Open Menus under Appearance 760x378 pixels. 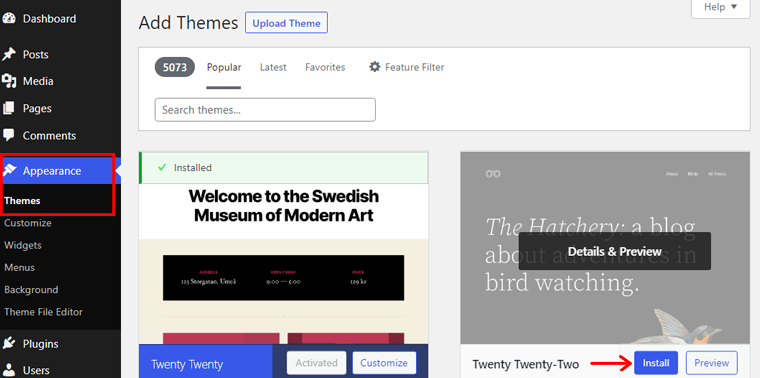click(x=19, y=268)
